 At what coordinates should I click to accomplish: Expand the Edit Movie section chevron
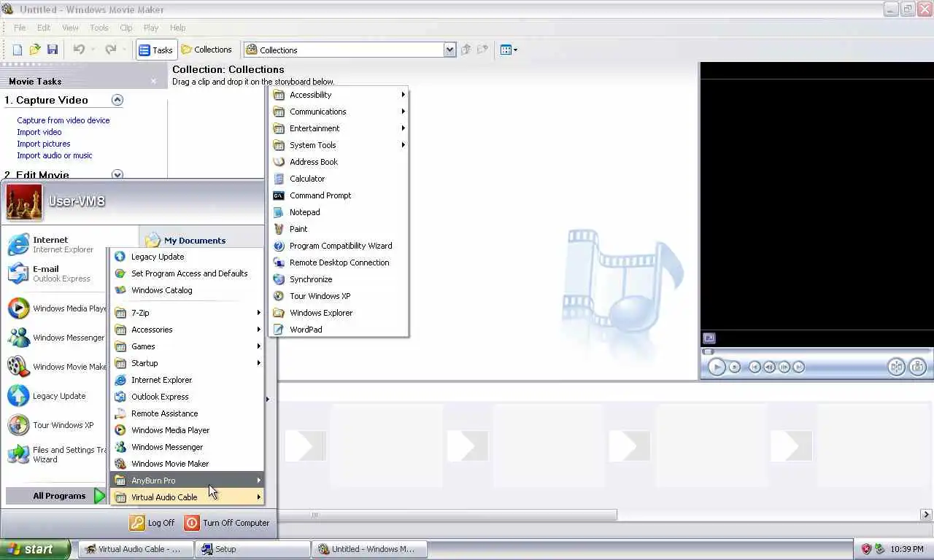pyautogui.click(x=117, y=174)
